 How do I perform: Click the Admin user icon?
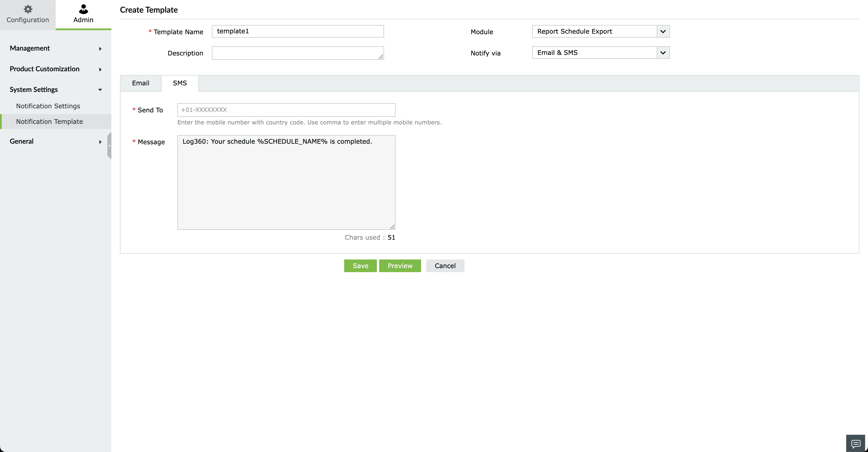coord(83,9)
